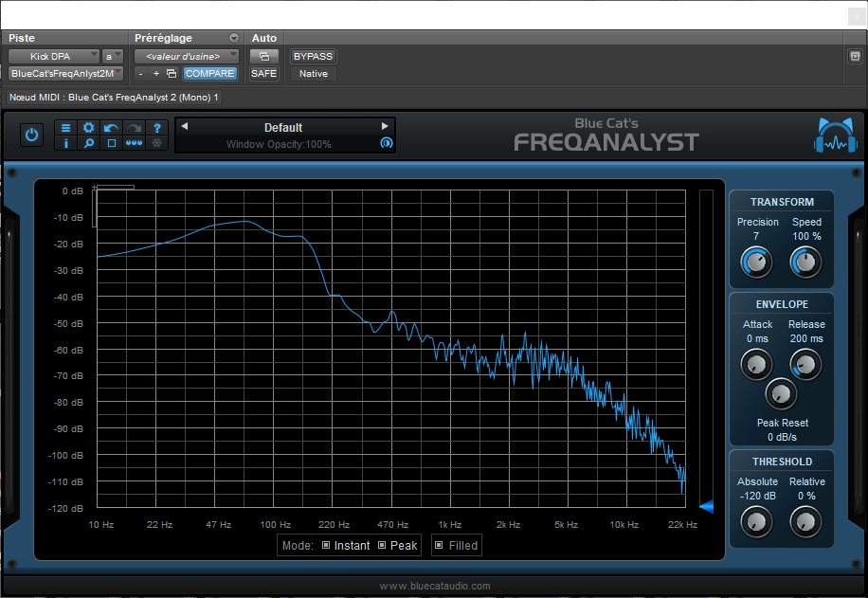Click the Blue Cat headphone logo

[x=836, y=135]
